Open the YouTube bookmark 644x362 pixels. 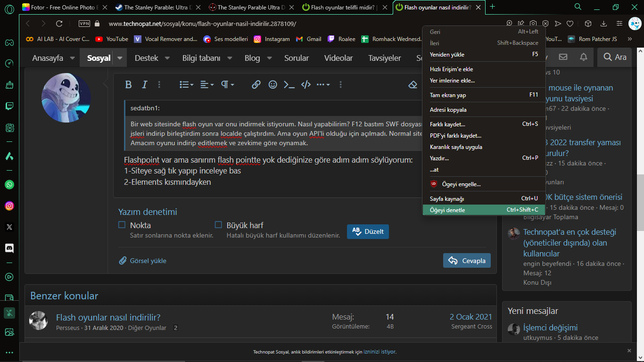[112, 39]
